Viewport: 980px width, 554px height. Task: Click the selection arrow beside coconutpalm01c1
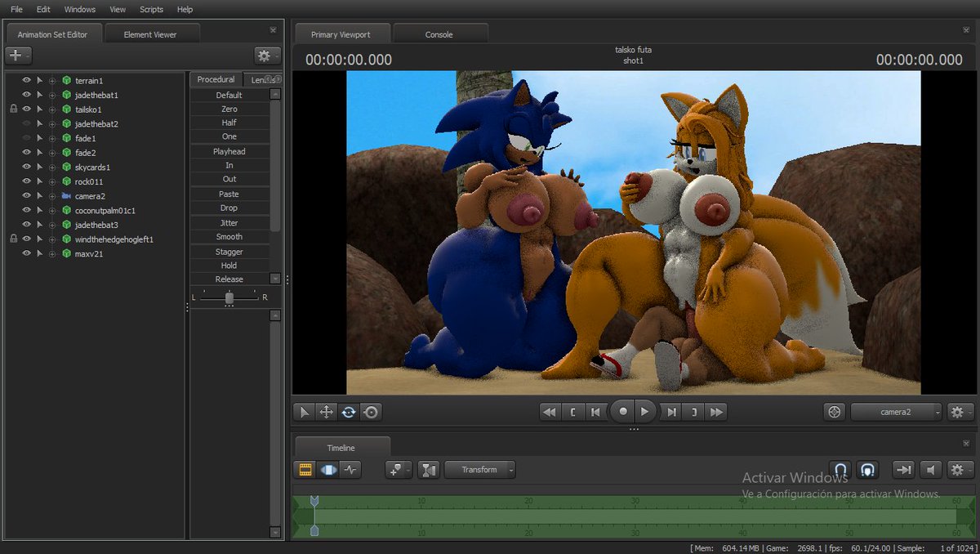[x=39, y=210]
